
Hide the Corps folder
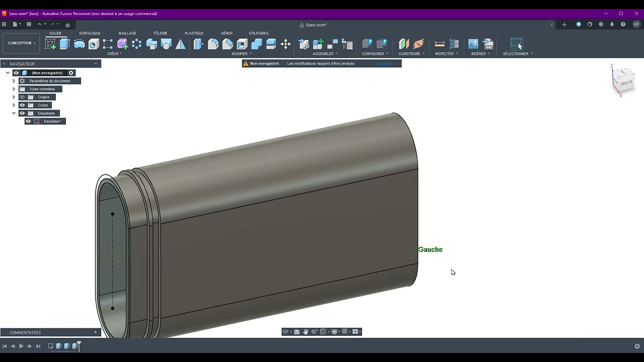tap(22, 105)
